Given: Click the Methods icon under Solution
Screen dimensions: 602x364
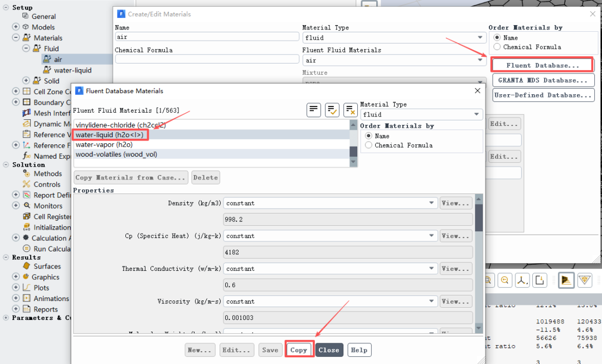Looking at the screenshot, I should (27, 173).
